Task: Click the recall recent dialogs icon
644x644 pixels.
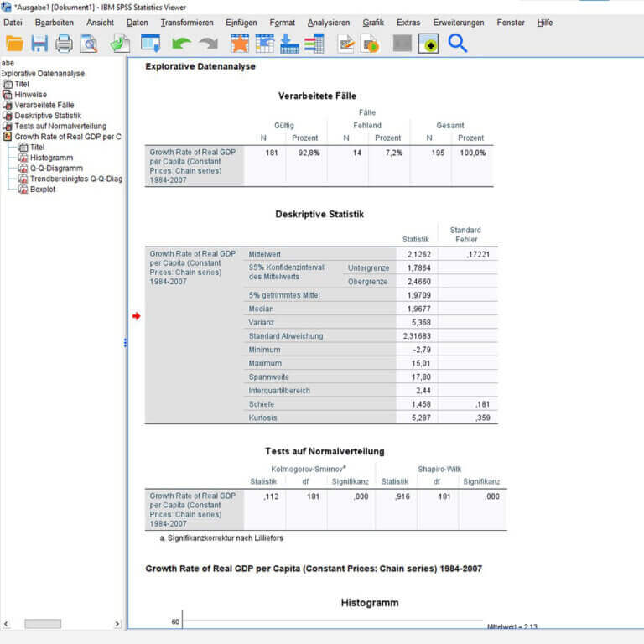Action: (151, 44)
